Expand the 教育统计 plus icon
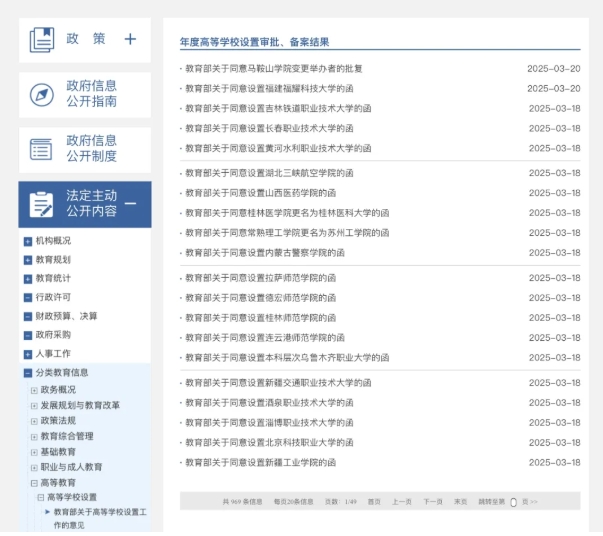 28,279
